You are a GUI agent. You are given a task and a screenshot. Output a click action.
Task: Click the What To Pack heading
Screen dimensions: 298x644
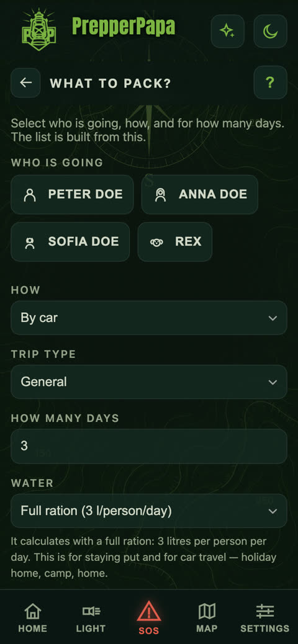[x=111, y=83]
